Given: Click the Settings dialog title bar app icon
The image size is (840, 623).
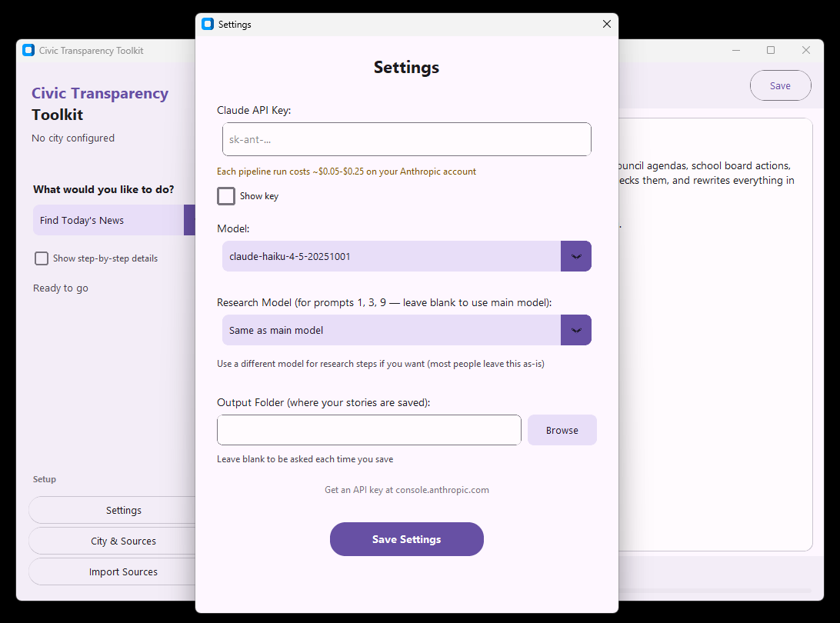Looking at the screenshot, I should click(x=207, y=24).
